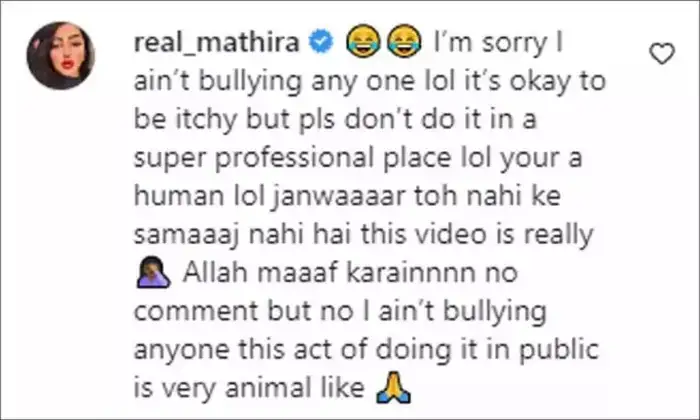This screenshot has height=420, width=700.
Task: Click the word "Allah" in the comment
Action: [x=215, y=272]
